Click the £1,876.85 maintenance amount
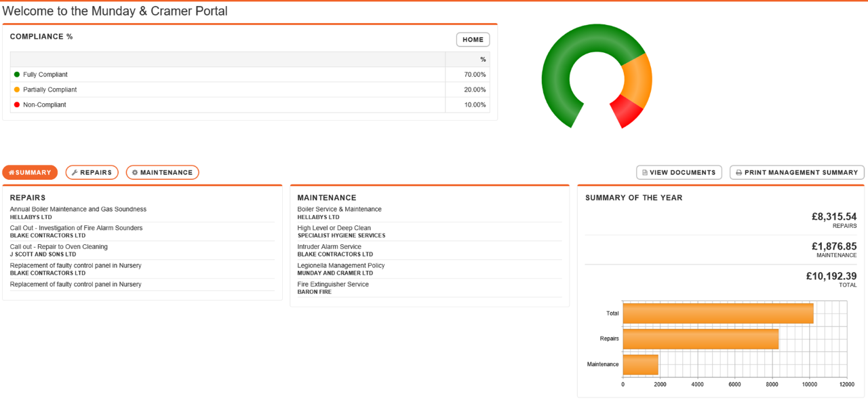Screen dimensions: 868x401 point(833,246)
